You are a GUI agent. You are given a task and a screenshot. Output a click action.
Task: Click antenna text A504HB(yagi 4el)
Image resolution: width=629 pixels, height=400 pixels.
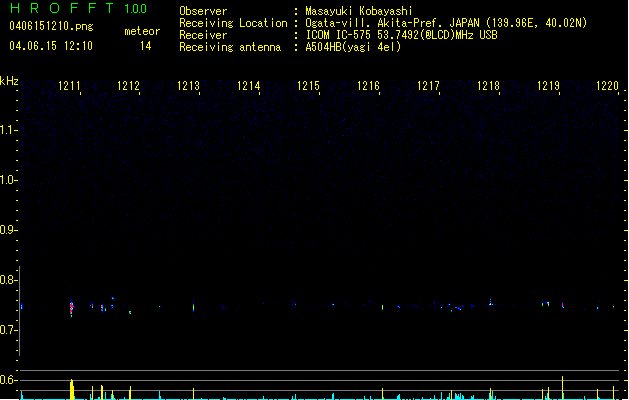tap(353, 47)
